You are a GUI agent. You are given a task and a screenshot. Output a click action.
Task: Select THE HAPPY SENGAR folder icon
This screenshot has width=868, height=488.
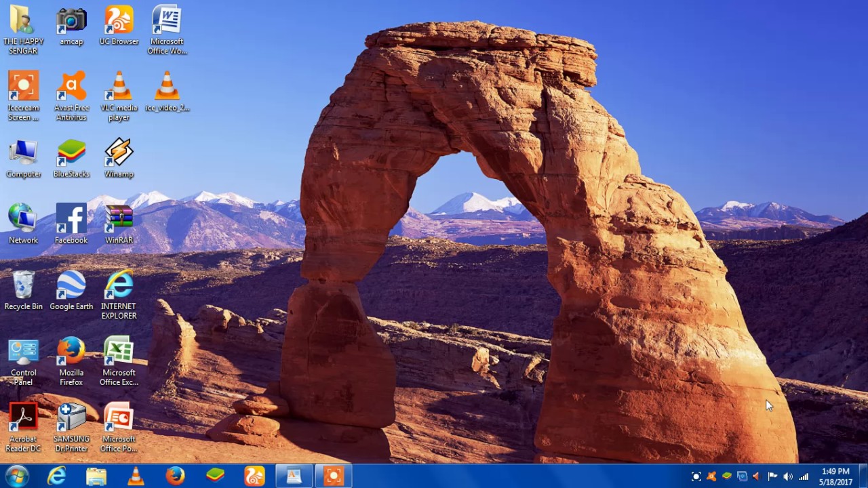click(23, 30)
